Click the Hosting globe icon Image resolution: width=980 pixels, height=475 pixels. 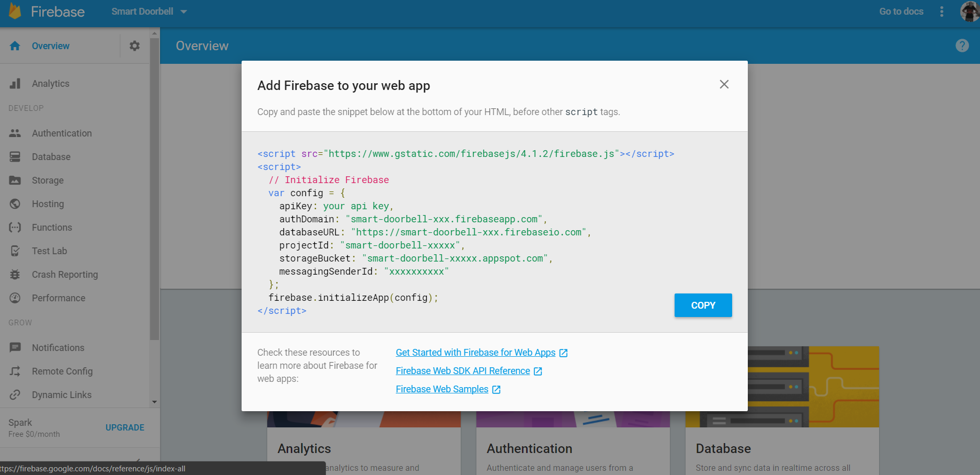(x=15, y=204)
